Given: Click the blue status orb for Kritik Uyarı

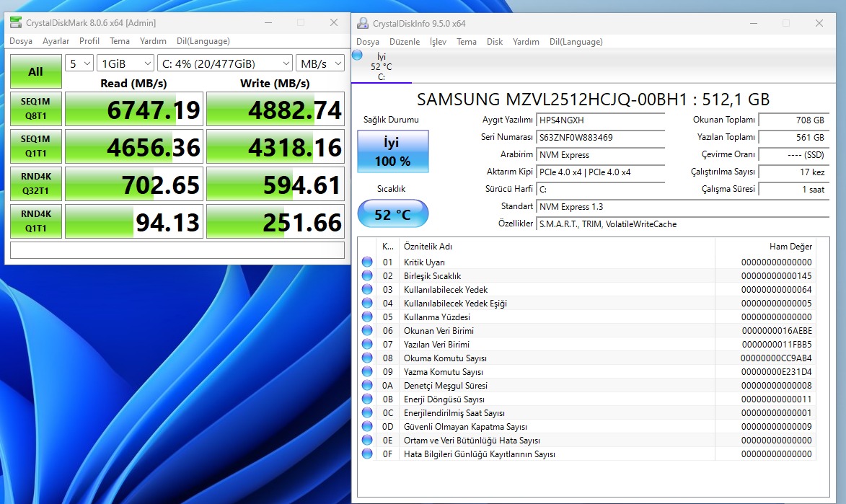Looking at the screenshot, I should pos(367,262).
